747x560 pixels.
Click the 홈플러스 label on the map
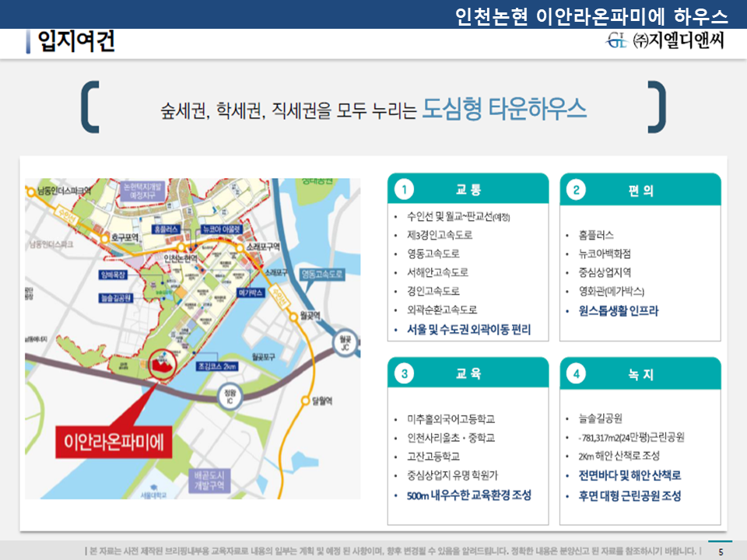click(x=166, y=229)
